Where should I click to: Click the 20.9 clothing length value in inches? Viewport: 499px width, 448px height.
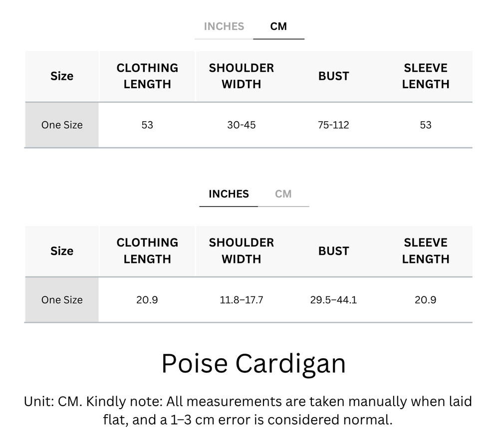click(147, 299)
